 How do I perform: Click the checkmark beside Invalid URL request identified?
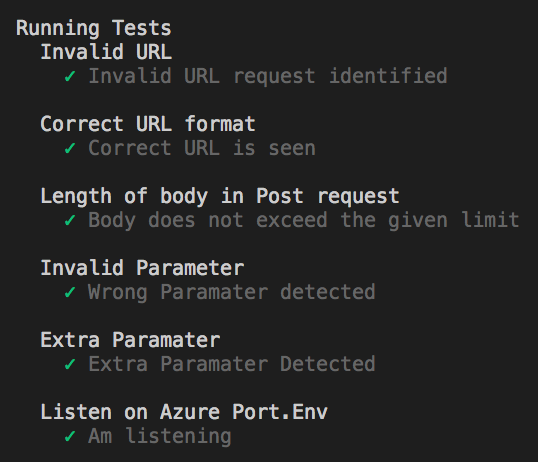[70, 76]
